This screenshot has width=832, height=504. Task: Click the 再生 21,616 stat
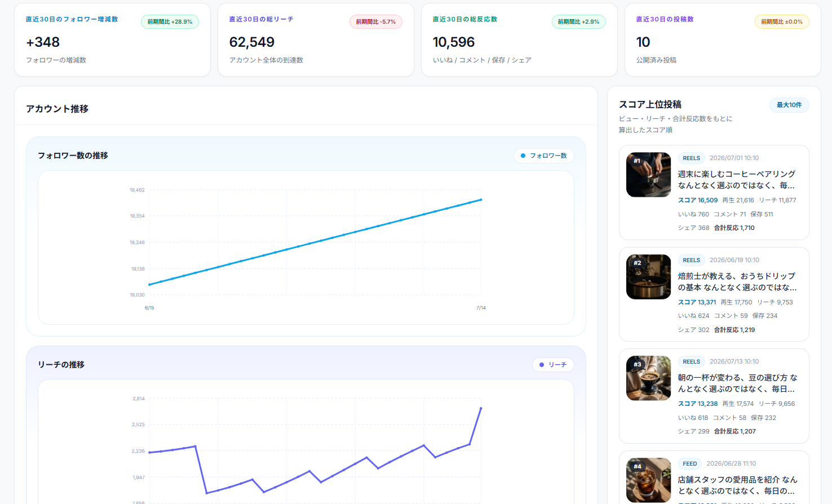(x=738, y=200)
